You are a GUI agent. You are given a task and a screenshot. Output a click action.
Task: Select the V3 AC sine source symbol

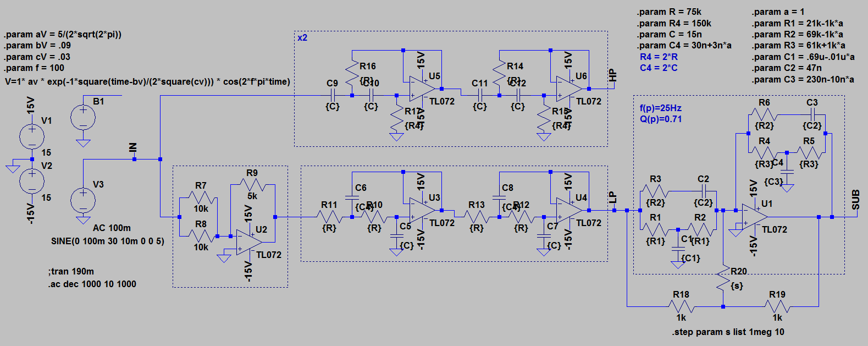83,200
